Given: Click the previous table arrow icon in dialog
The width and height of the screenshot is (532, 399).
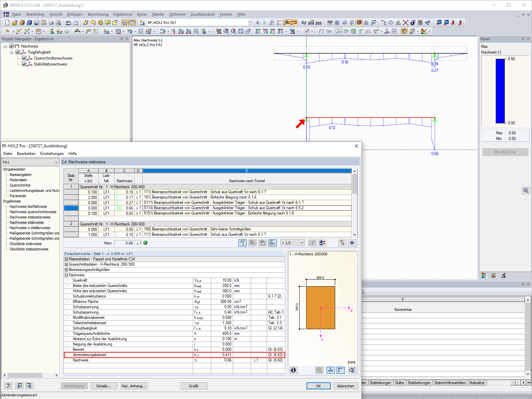Looking at the screenshot, I should (x=20, y=386).
